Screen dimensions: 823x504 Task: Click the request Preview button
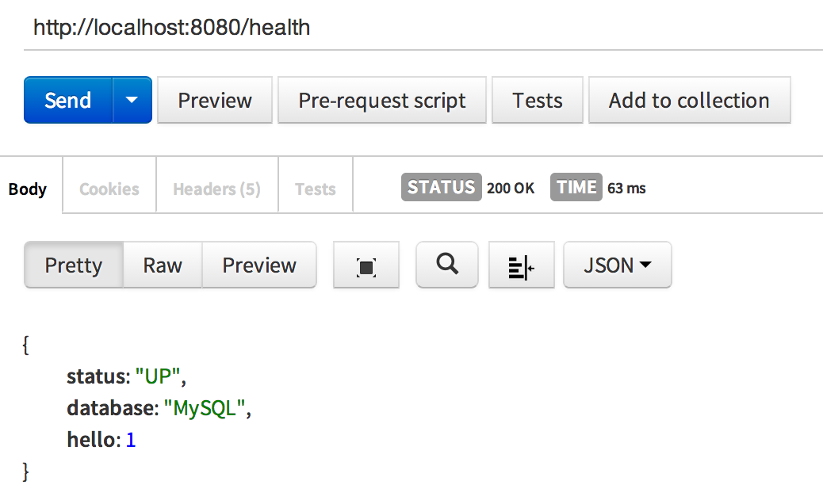click(x=215, y=101)
